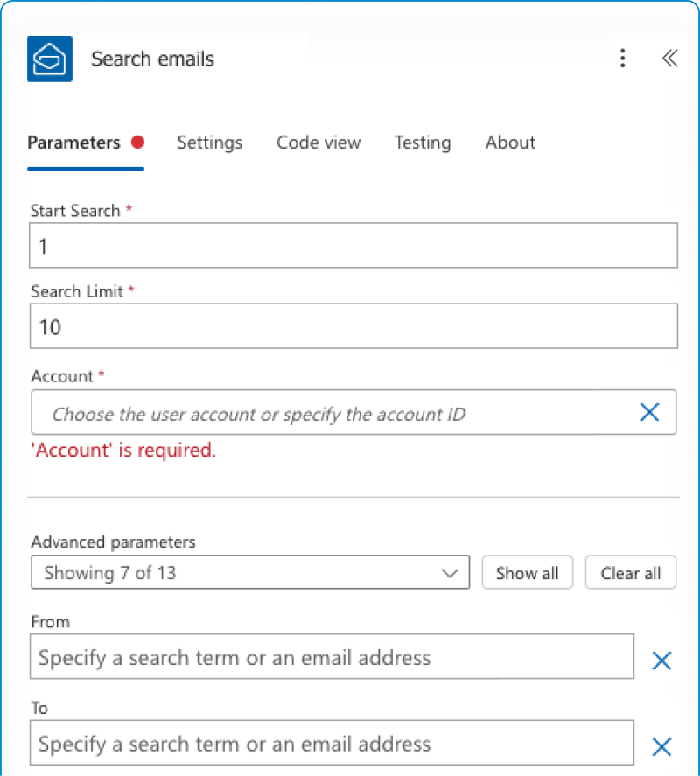Click the To email address field
Viewport: 700px width, 776px height.
tap(332, 744)
